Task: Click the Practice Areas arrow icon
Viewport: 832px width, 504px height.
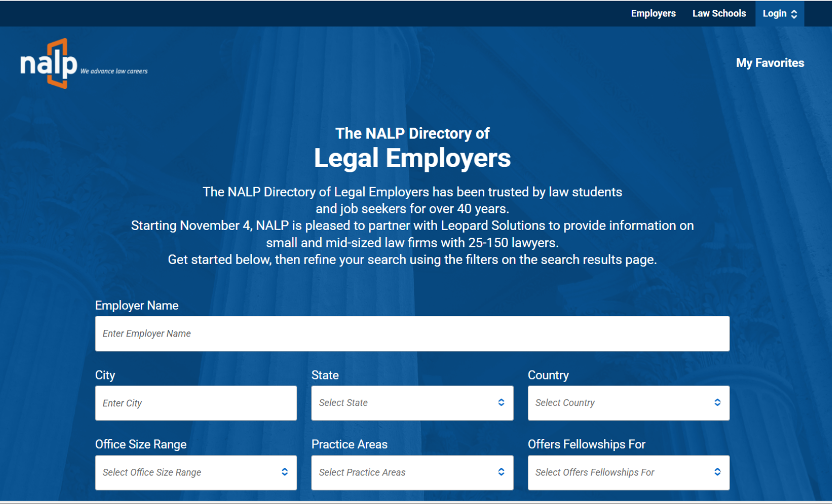Action: coord(501,472)
